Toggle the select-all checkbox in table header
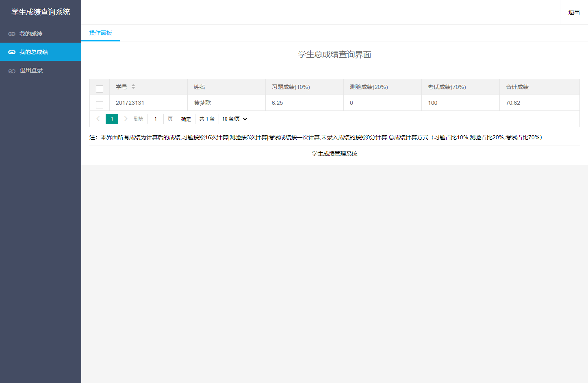This screenshot has height=383, width=588. [x=99, y=88]
